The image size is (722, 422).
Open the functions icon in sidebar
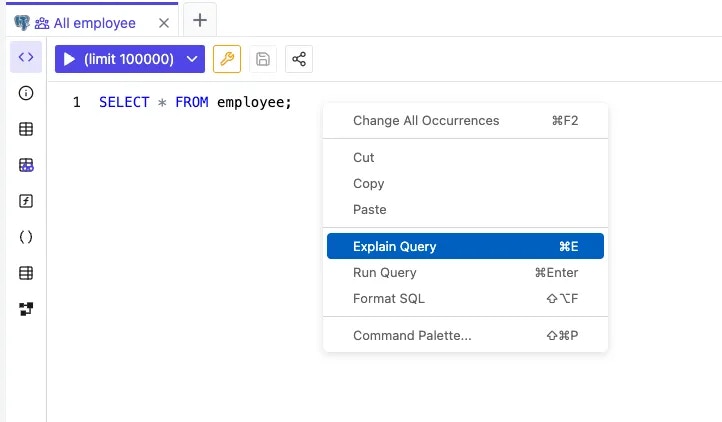tap(26, 201)
